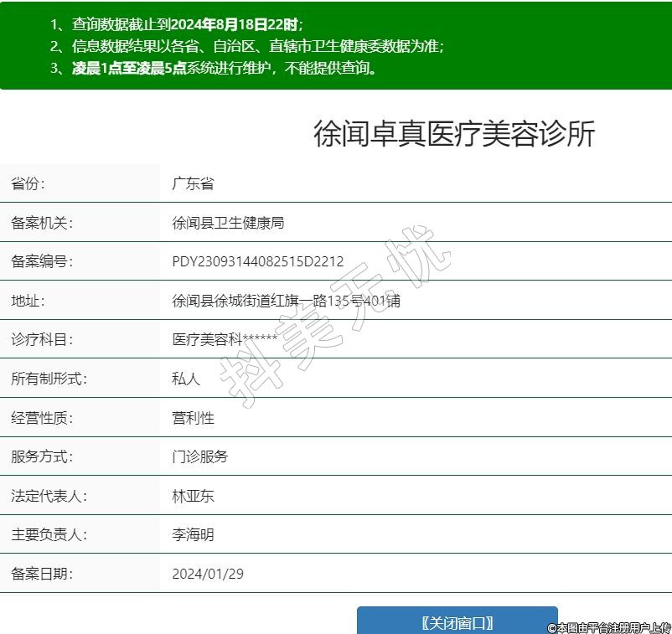Select the filing date 2024/01/29
672x634 pixels.
click(208, 574)
